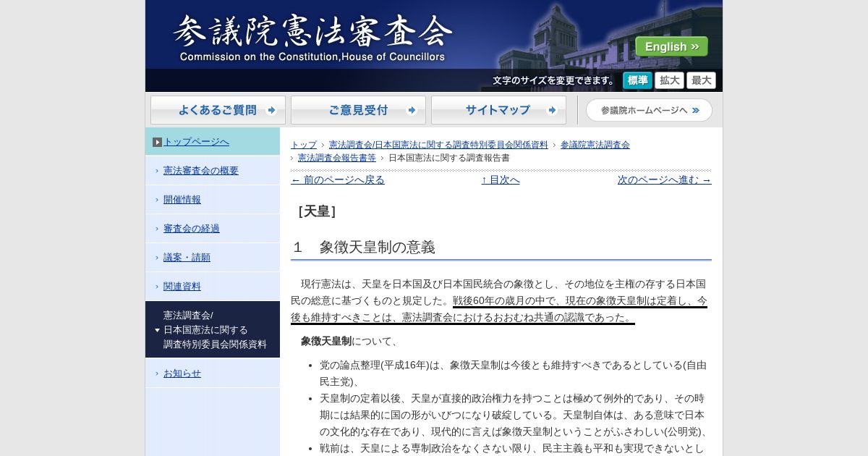Image resolution: width=868 pixels, height=456 pixels.
Task: Open お知らせ in sidebar
Action: pyautogui.click(x=182, y=373)
